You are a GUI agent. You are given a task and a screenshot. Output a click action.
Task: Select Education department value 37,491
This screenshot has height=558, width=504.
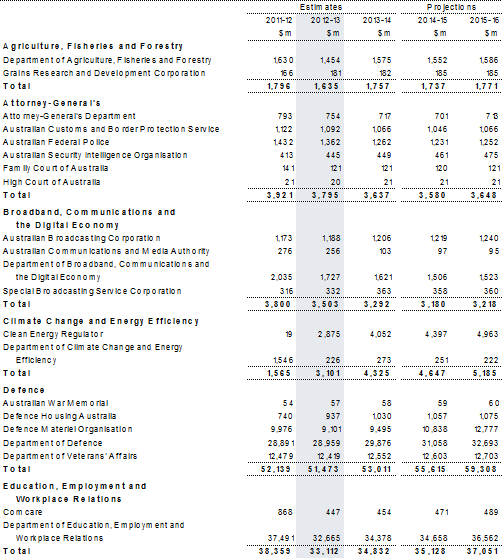pos(281,538)
